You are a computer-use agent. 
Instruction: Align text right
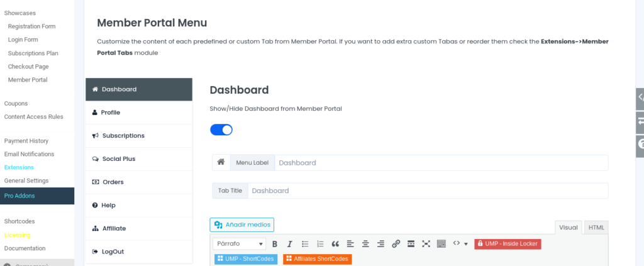pos(380,244)
